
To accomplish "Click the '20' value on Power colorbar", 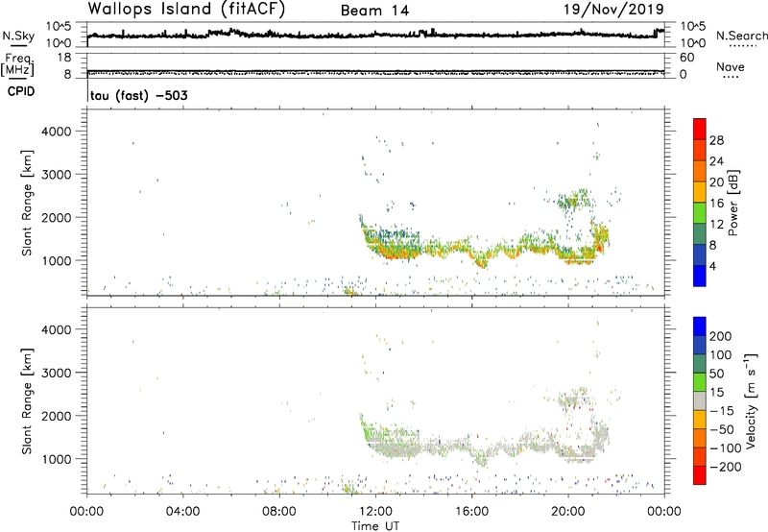I will (x=716, y=182).
